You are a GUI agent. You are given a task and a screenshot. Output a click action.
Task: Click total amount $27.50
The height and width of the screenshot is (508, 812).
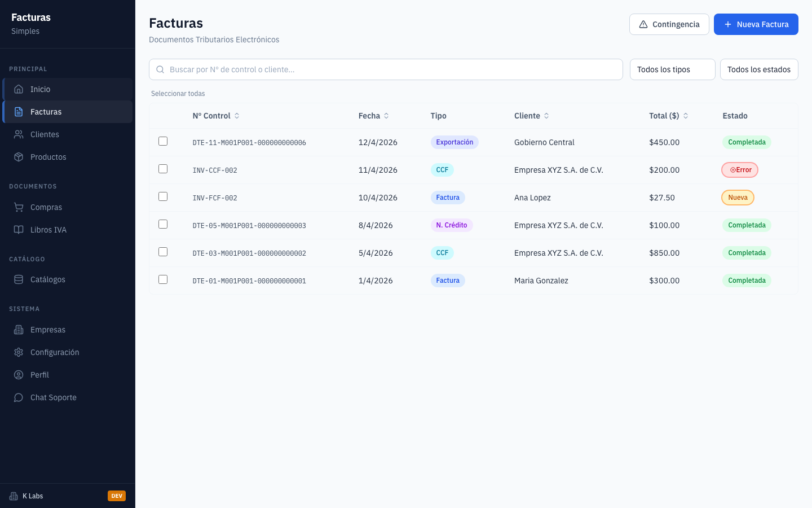(x=662, y=198)
